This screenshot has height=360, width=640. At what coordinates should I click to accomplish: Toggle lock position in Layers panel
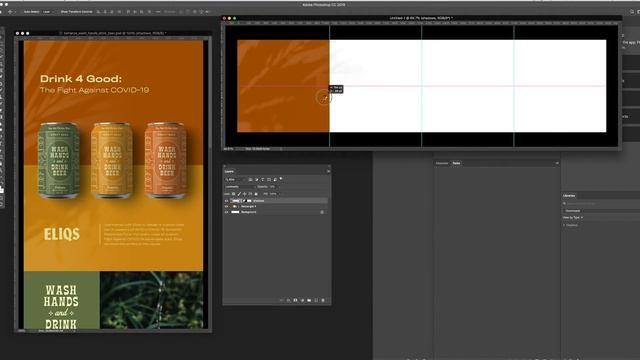tap(244, 194)
